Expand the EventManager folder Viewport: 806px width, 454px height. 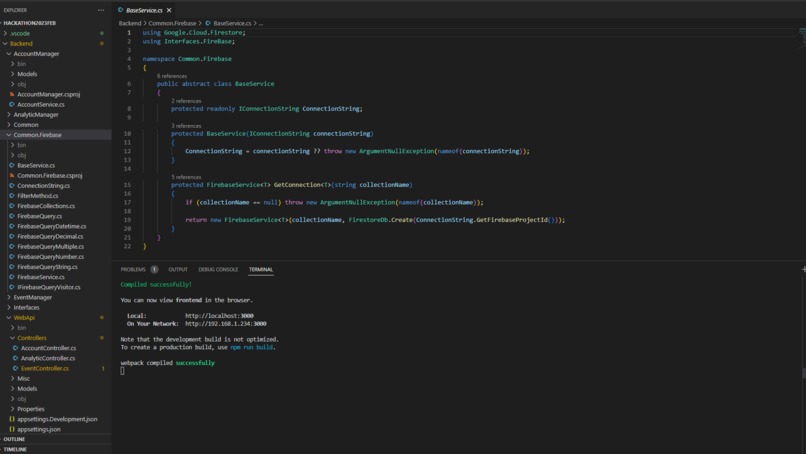pos(32,297)
